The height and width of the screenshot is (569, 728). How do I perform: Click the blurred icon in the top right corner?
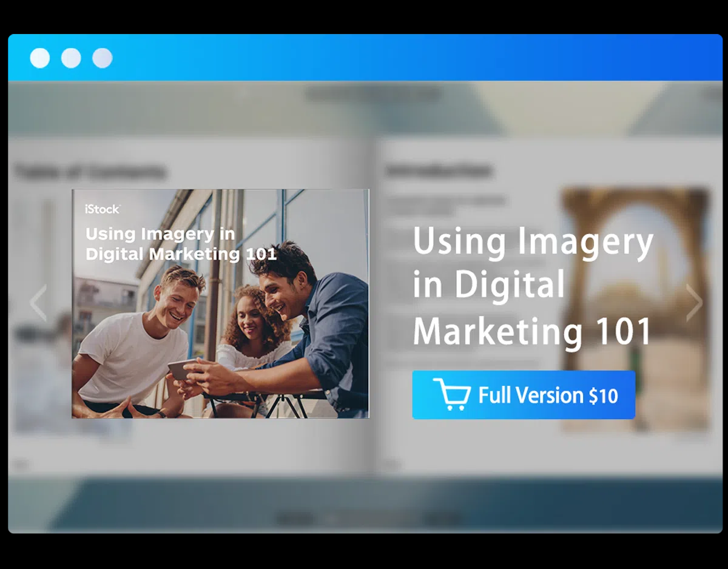(x=712, y=94)
